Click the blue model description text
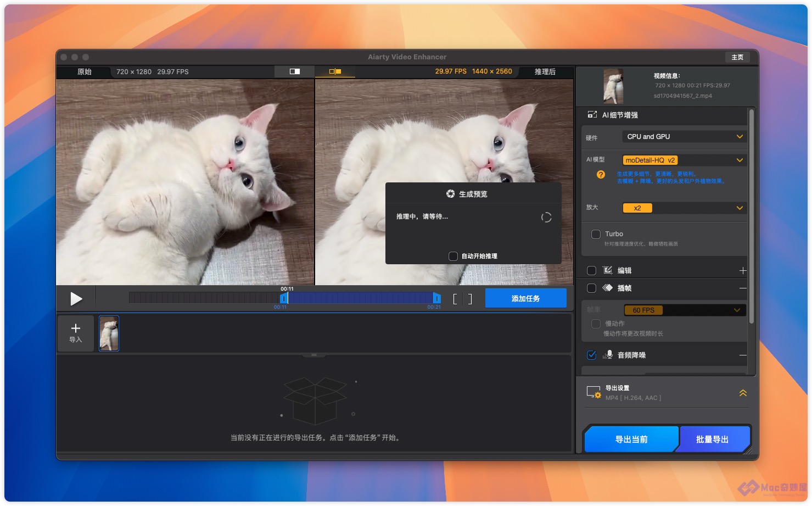This screenshot has height=506, width=812. click(671, 177)
